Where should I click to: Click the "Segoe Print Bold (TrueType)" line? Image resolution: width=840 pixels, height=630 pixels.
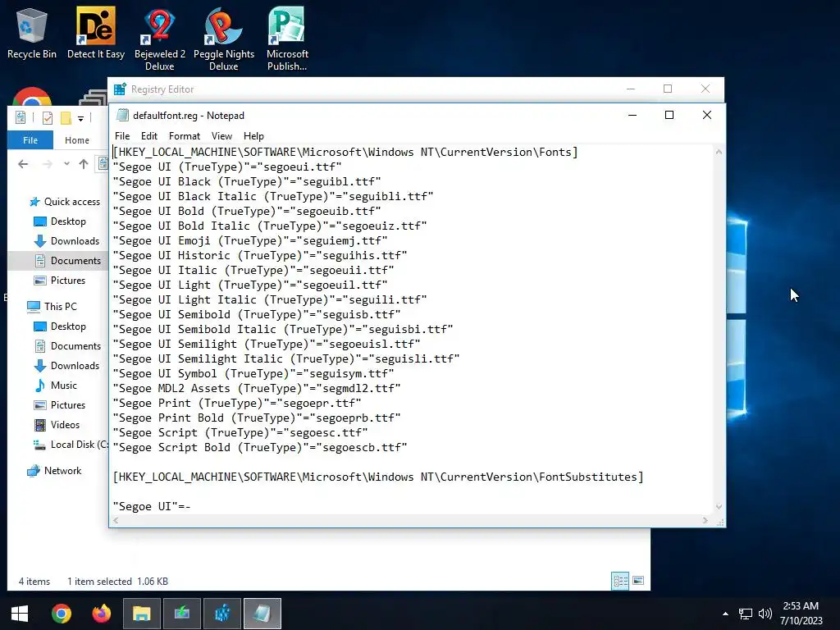point(257,418)
